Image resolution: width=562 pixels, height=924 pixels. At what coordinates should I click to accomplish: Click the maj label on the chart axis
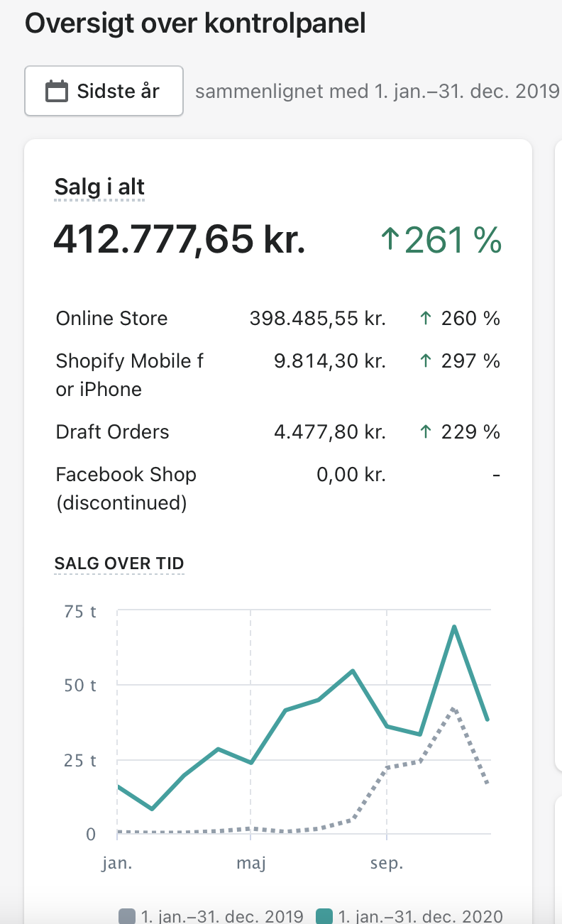point(250,864)
